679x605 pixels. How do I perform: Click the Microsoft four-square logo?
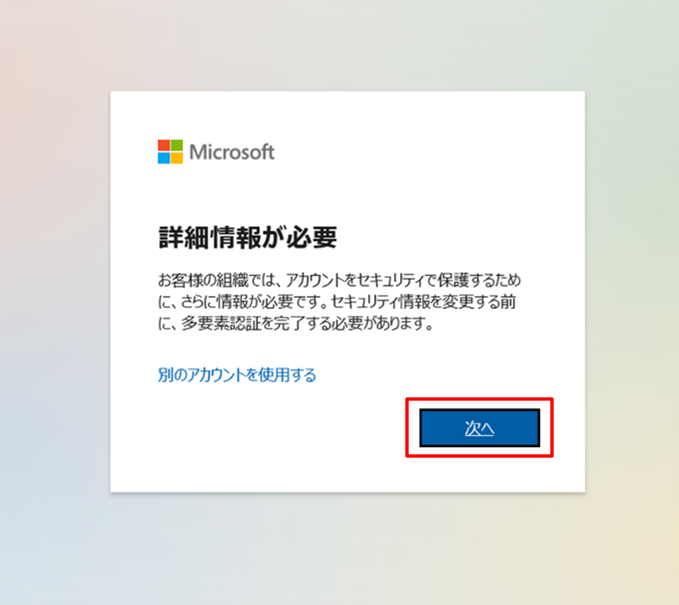170,152
